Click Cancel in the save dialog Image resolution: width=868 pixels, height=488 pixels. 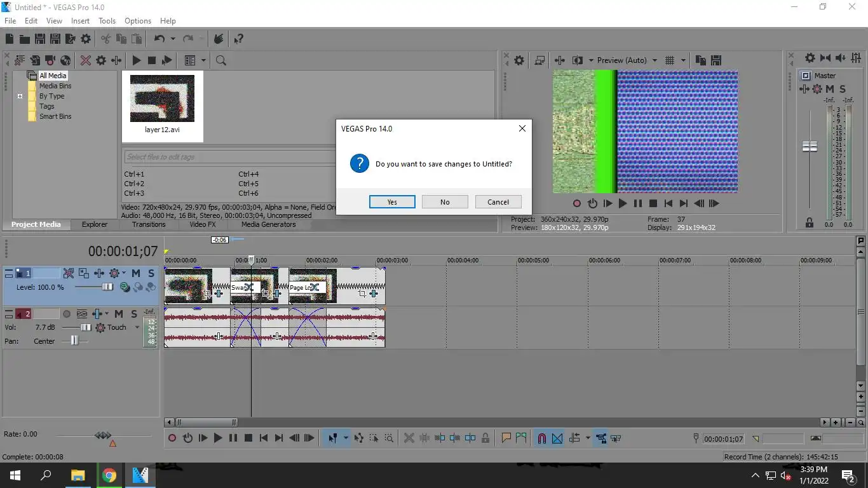(498, 202)
